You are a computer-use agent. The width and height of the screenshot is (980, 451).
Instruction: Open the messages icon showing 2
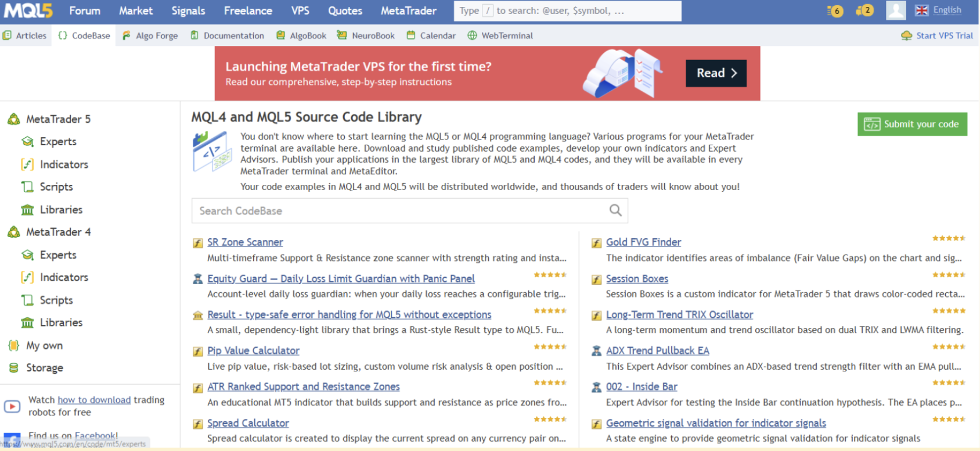864,10
